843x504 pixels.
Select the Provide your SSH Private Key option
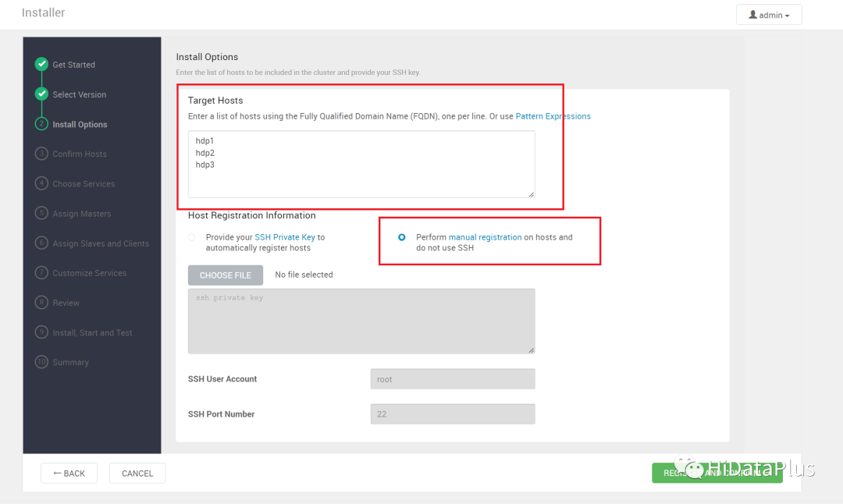pyautogui.click(x=192, y=237)
